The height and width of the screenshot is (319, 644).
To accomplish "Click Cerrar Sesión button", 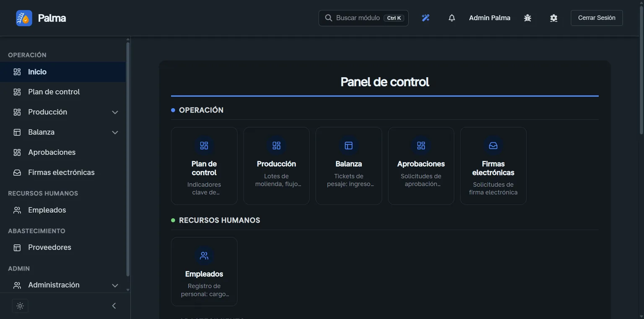I will pyautogui.click(x=597, y=18).
